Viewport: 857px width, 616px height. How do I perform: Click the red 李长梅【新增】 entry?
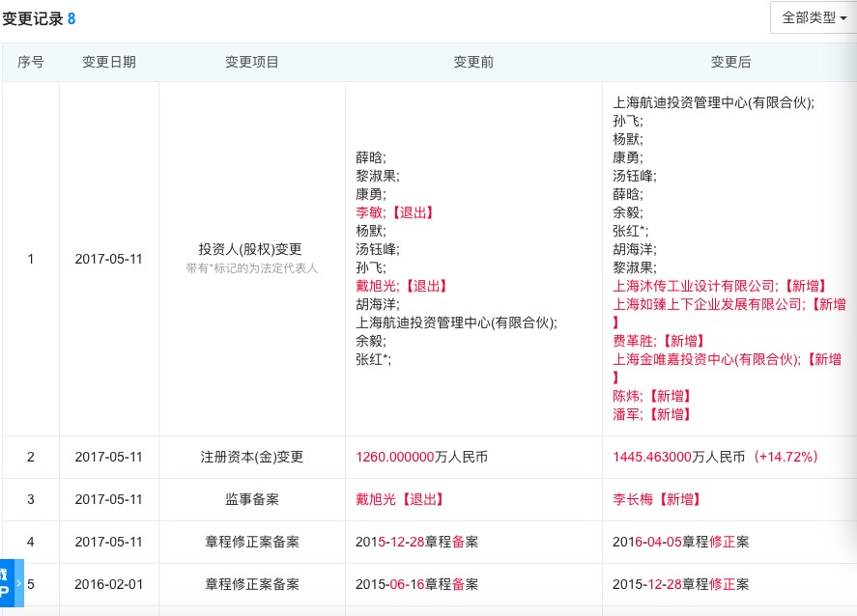coord(656,499)
